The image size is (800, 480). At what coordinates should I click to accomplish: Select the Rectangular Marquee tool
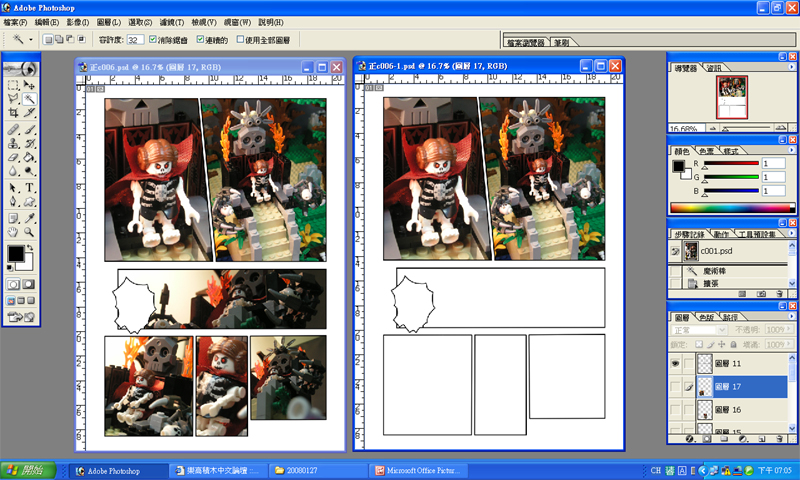pos(13,85)
